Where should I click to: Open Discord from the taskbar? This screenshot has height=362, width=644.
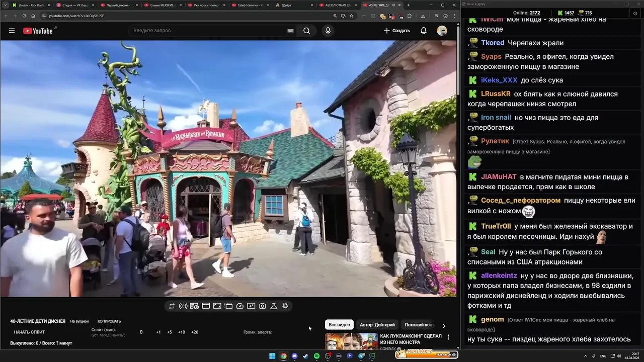294,356
